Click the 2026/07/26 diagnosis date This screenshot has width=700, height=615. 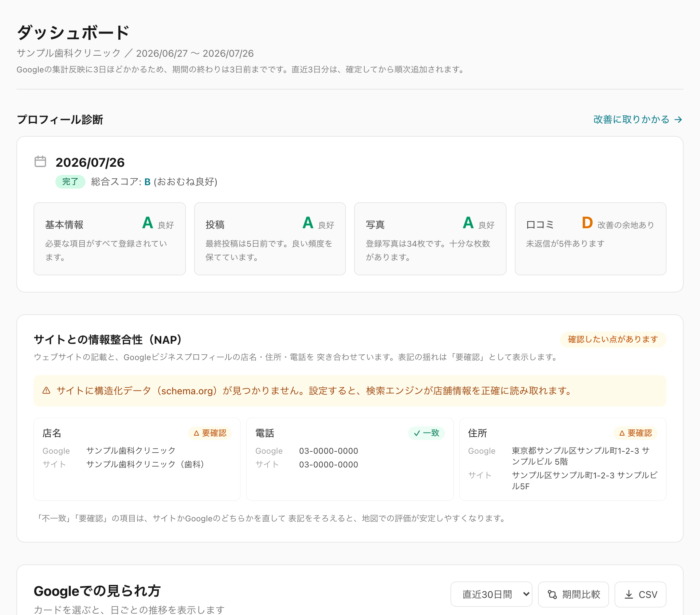(x=90, y=162)
